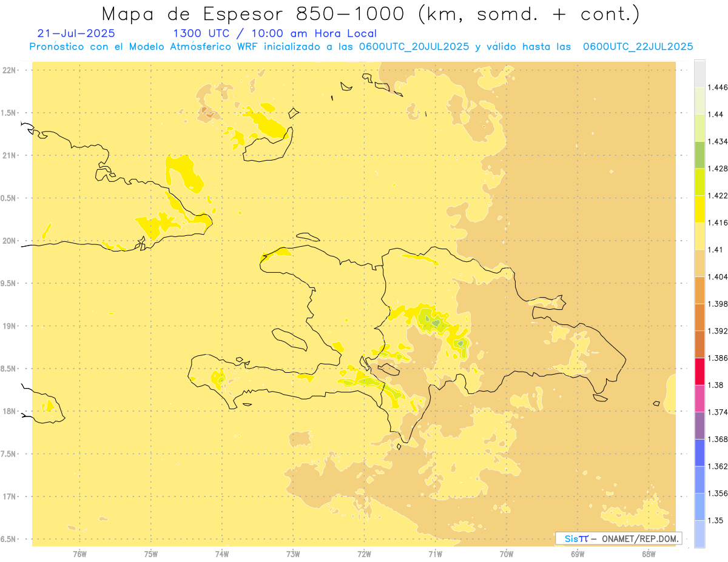728x562 pixels.
Task: Click the '69W' longitude label
Action: 578,554
